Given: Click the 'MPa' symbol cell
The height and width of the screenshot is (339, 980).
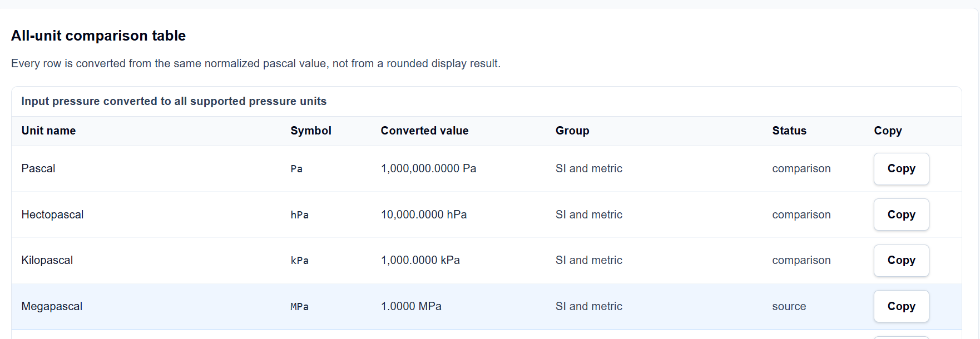Looking at the screenshot, I should pos(299,307).
